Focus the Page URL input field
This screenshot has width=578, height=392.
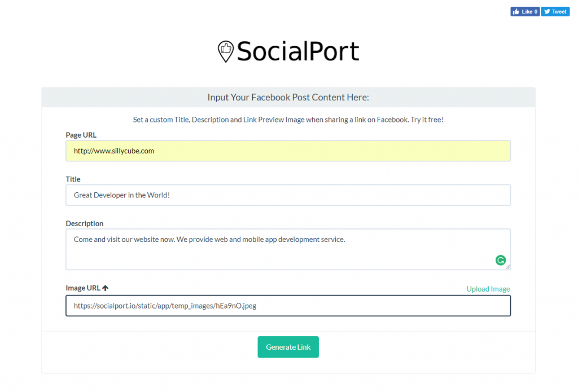tap(288, 151)
